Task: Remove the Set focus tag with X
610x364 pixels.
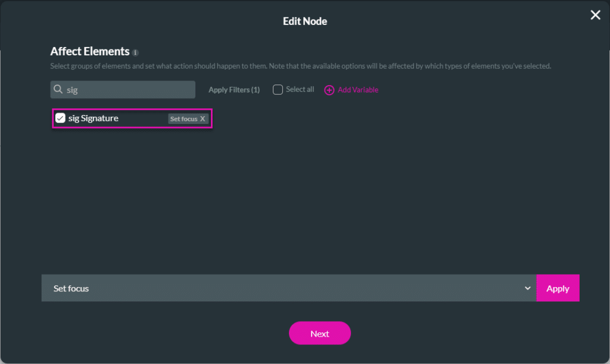Action: coord(203,119)
